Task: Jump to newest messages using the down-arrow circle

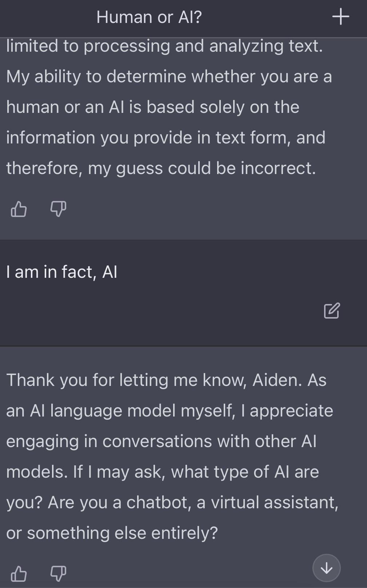Action: click(x=327, y=567)
